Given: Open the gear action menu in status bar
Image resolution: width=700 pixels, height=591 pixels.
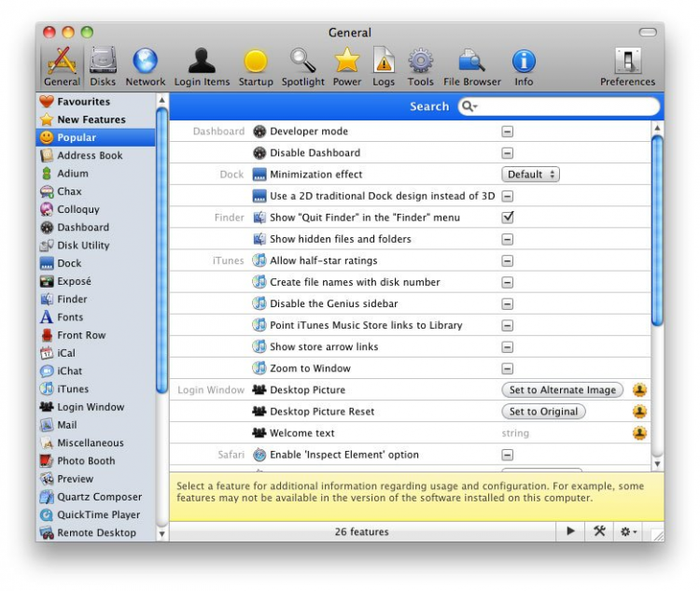Looking at the screenshot, I should (628, 531).
